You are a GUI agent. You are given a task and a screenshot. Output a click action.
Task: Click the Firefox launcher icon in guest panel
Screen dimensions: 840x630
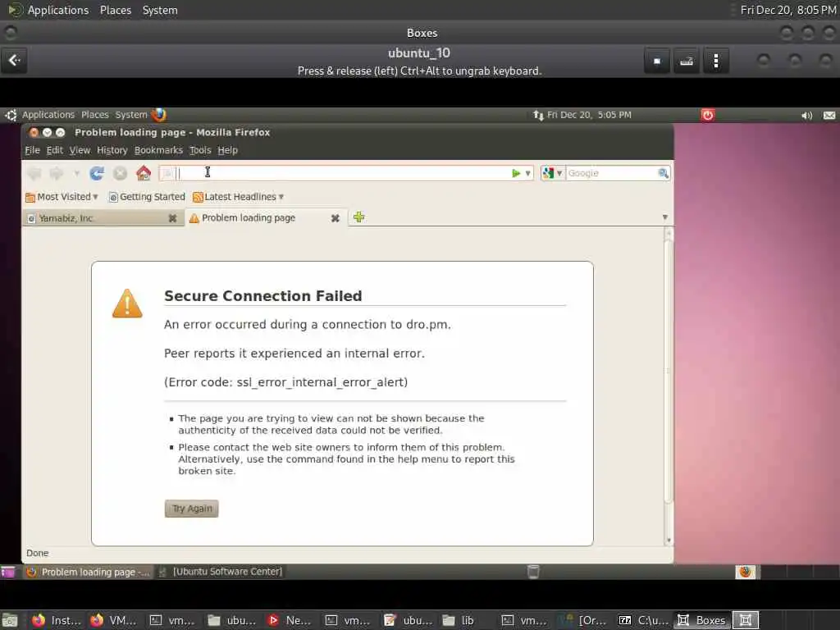(159, 115)
